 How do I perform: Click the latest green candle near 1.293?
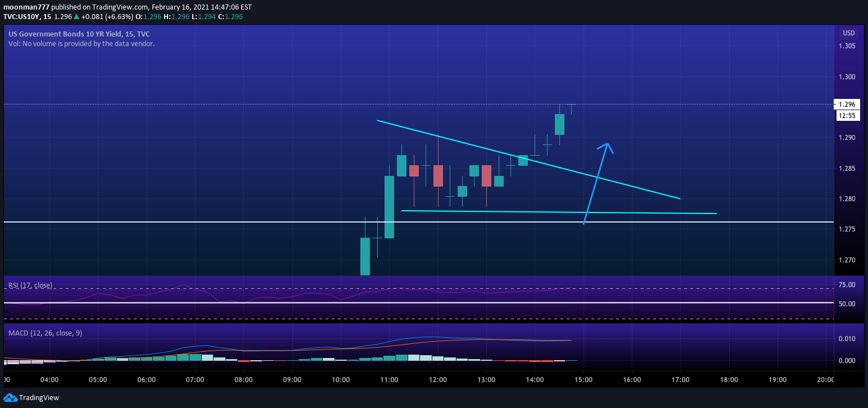tap(559, 124)
